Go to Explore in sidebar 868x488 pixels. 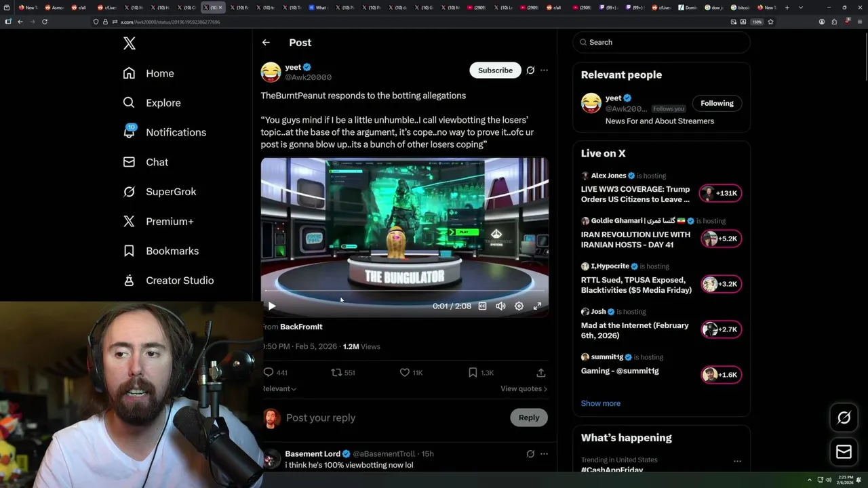[x=152, y=103]
